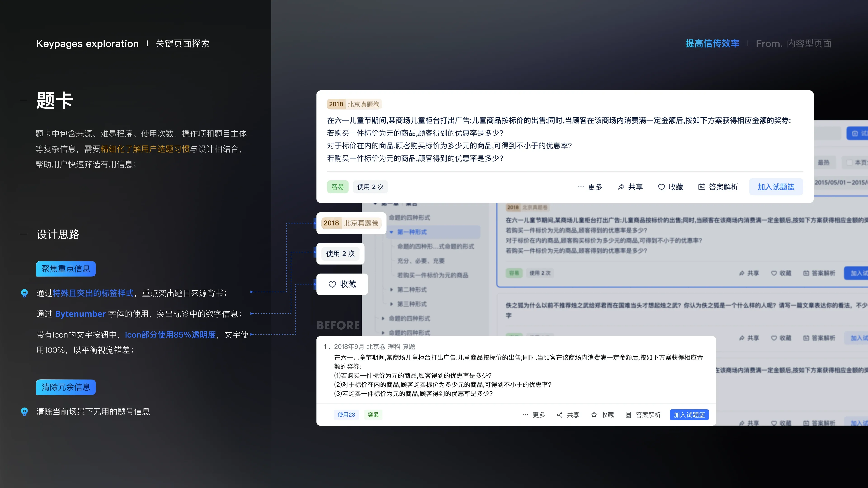Click the lightbulb icon beside 清除当前场景下无用的题号信息
The image size is (868, 488).
coord(24,412)
